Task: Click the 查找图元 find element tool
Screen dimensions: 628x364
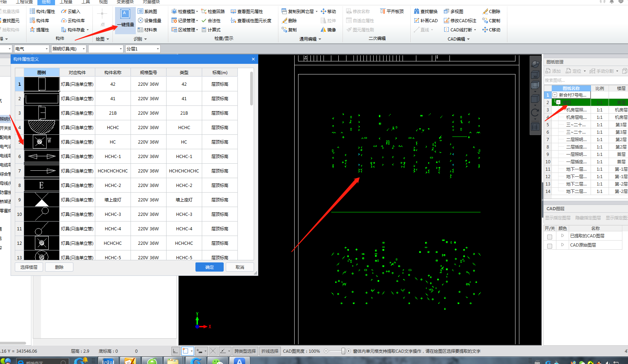Action: point(10,20)
